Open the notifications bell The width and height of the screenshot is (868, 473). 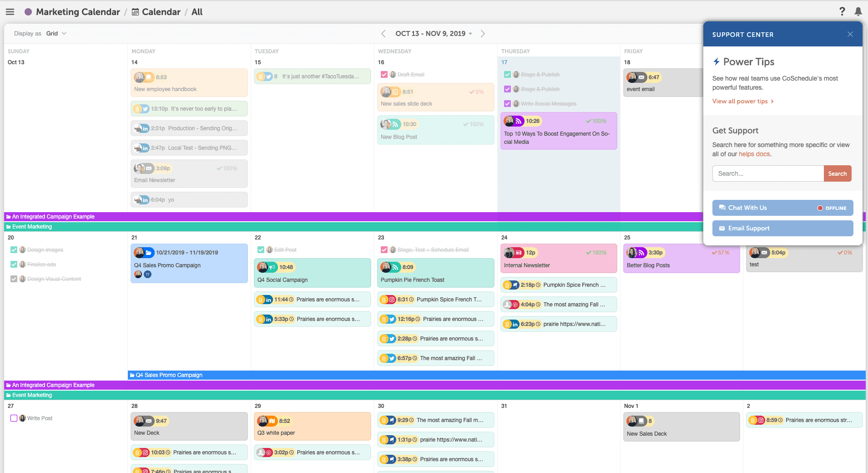click(858, 11)
